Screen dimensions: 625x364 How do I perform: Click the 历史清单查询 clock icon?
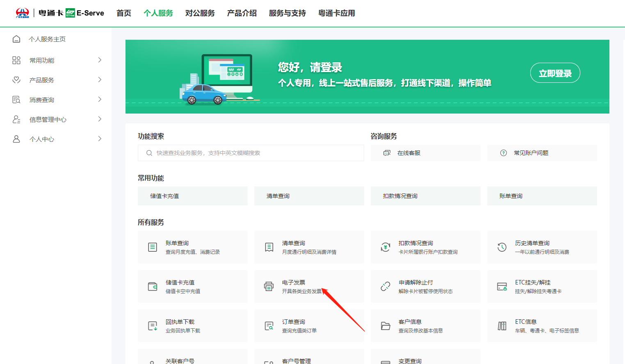[502, 247]
